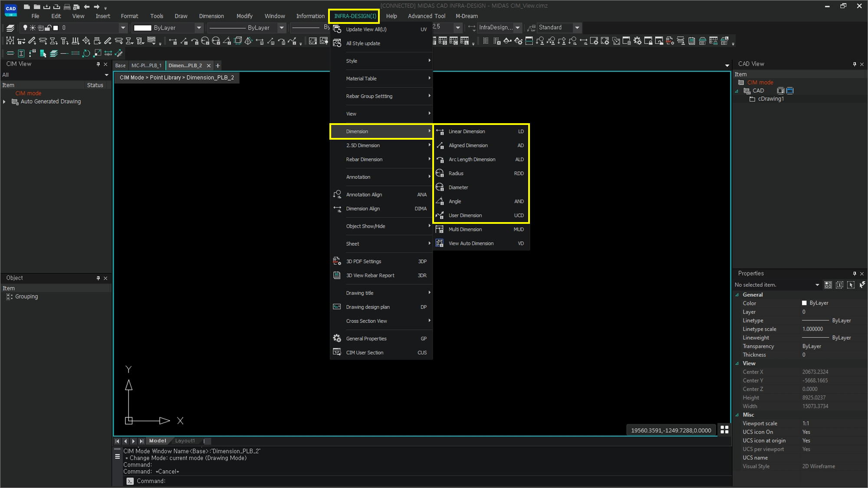Select the Angle dimension toolbar icon
This screenshot has width=868, height=488.
[x=227, y=41]
